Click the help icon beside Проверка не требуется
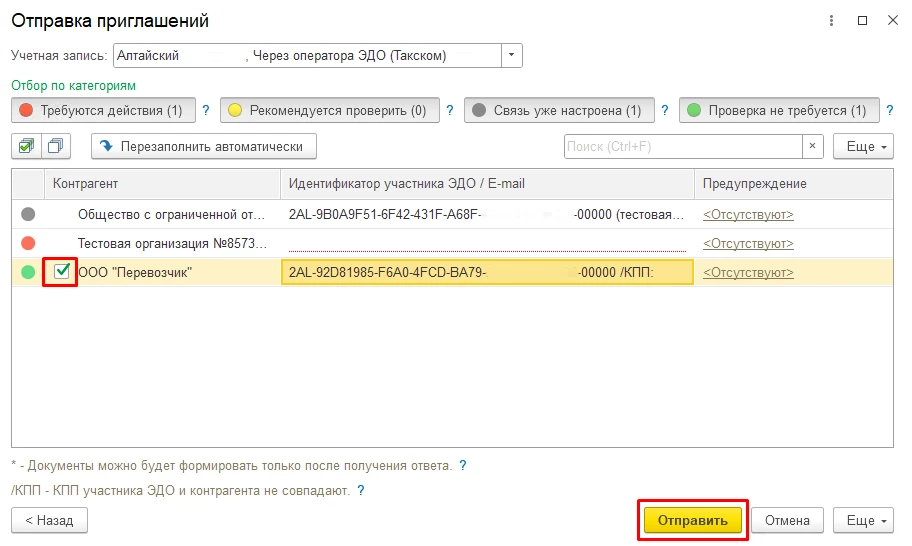The image size is (912, 546). click(889, 110)
